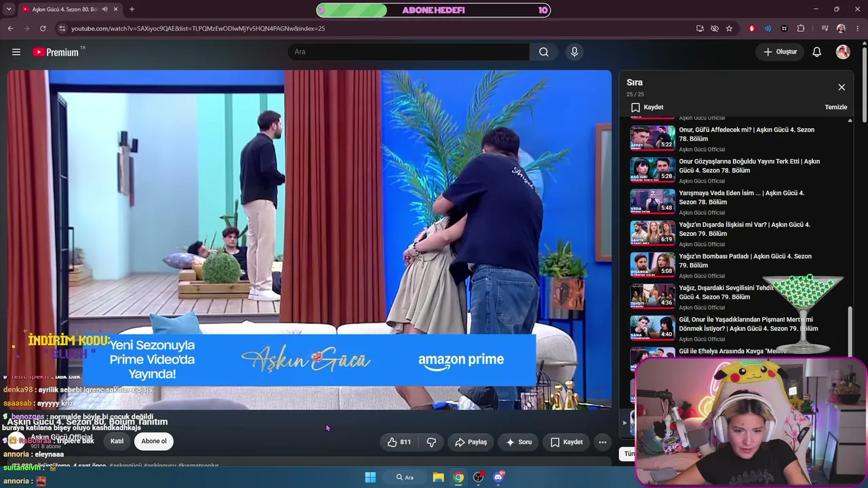Screen dimensions: 868x488
Task: Play 'Yarışmaya Veda Eden İsim' thumbnail
Action: point(652,201)
